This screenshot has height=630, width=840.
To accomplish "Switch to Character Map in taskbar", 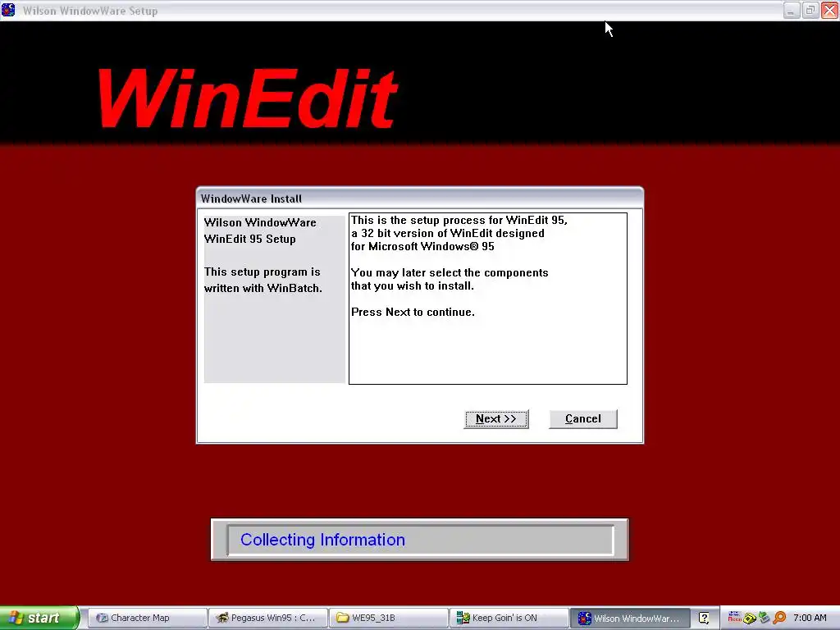I will 146,618.
